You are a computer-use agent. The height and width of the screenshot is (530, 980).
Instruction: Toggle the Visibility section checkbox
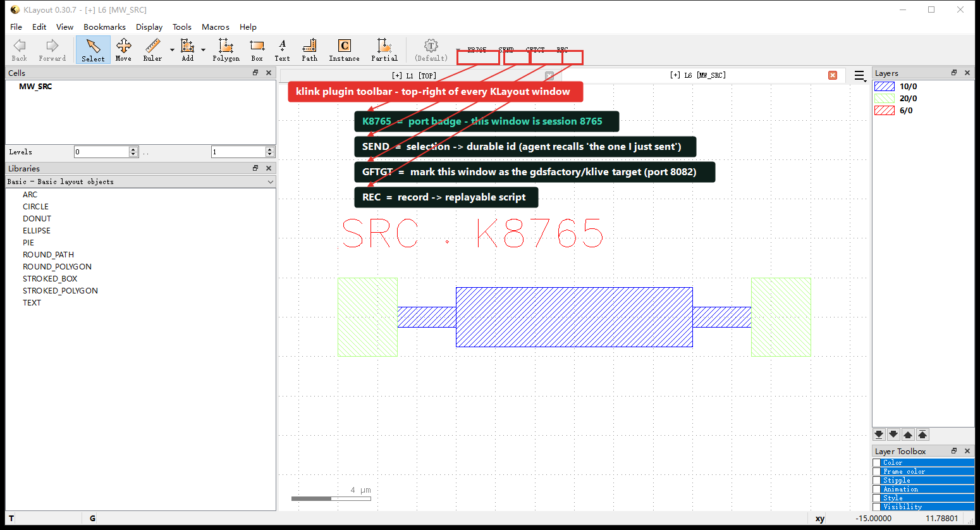pos(877,507)
